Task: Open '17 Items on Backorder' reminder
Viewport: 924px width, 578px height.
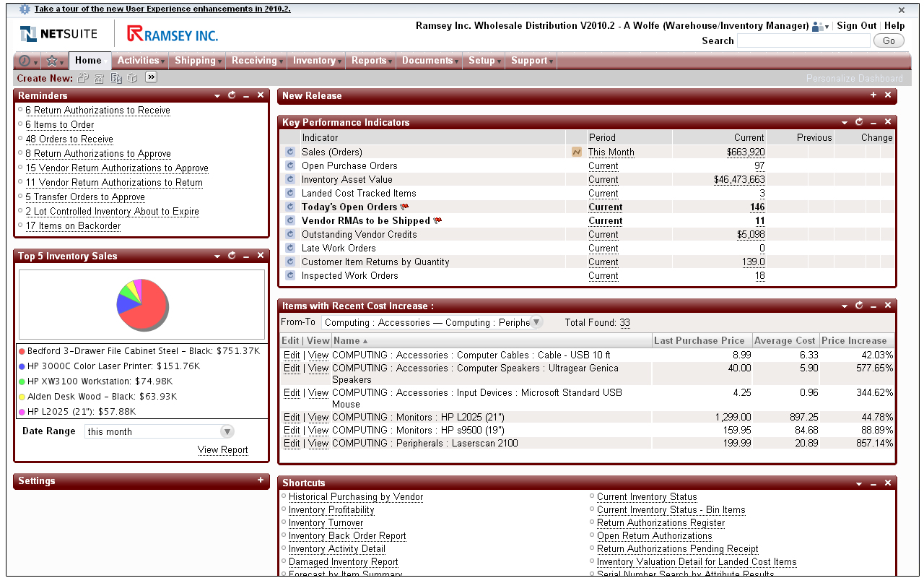Action: click(73, 226)
